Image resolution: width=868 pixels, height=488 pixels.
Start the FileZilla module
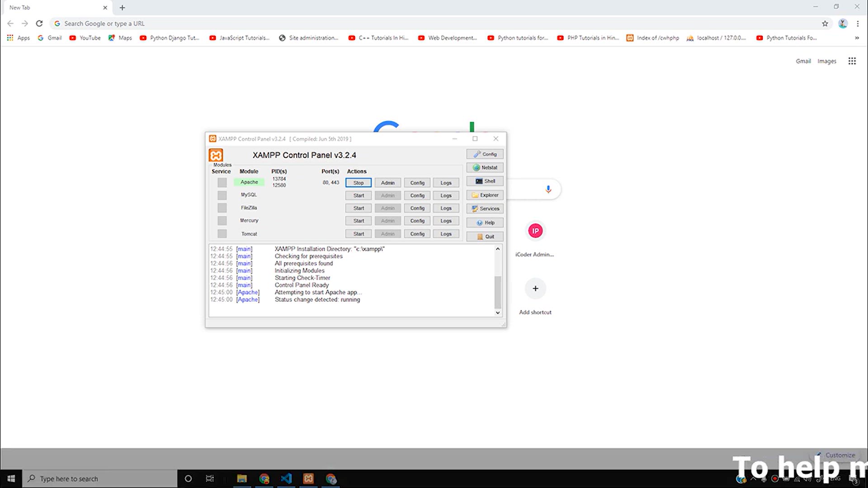pyautogui.click(x=359, y=208)
